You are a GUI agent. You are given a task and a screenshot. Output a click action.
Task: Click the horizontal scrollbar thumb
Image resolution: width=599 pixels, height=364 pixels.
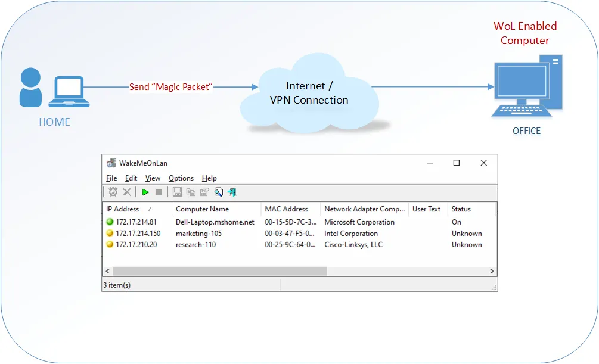coord(220,271)
